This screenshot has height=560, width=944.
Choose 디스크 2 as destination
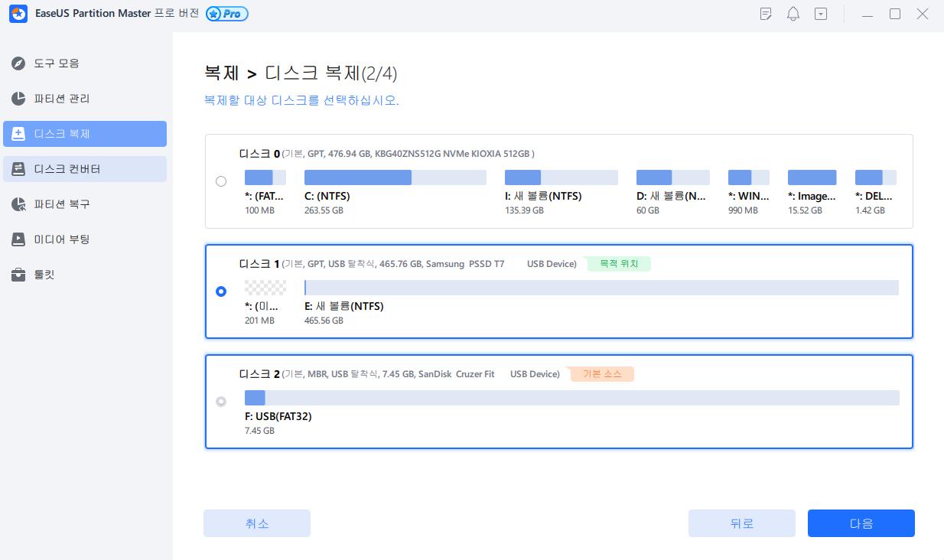pos(222,401)
